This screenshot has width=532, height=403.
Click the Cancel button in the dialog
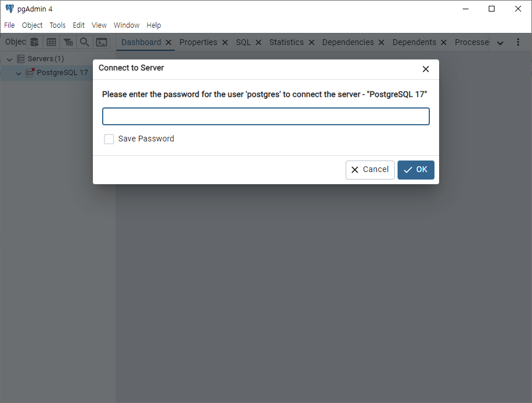[370, 170]
